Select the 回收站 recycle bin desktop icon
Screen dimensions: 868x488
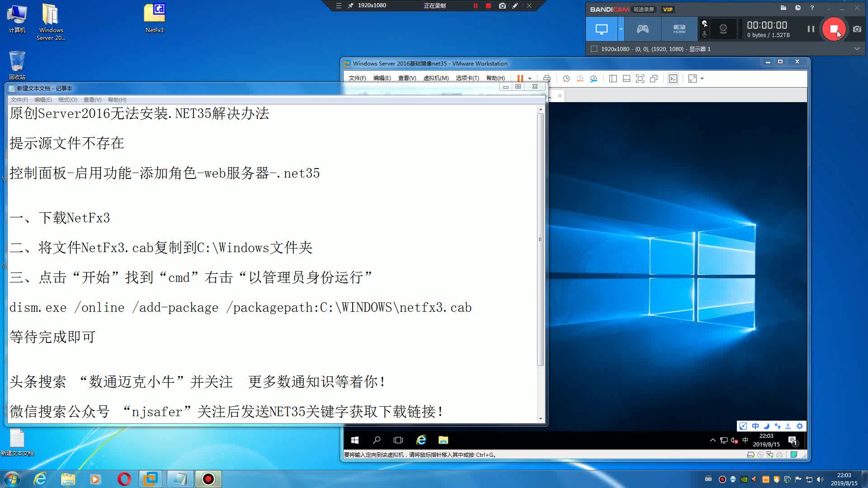pyautogui.click(x=17, y=65)
